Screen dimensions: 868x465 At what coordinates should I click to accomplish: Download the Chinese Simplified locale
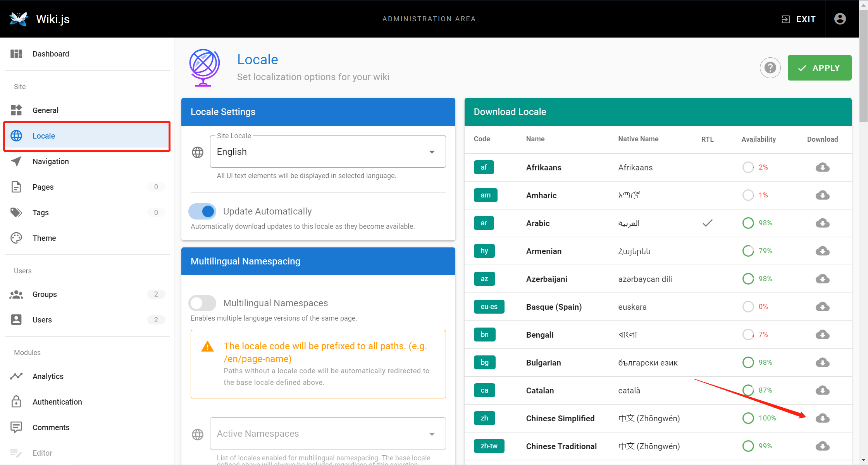tap(823, 418)
